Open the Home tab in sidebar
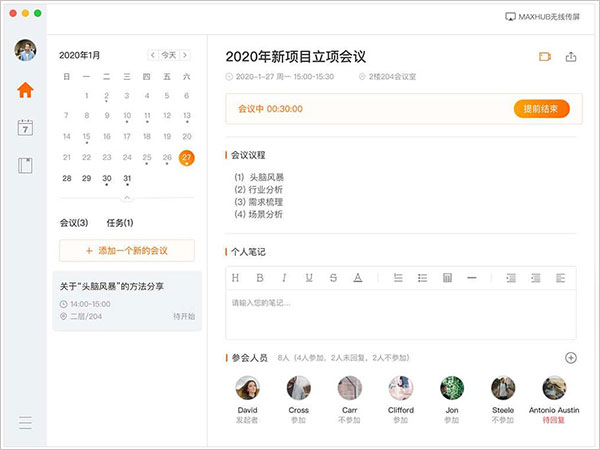600x450 pixels. click(x=25, y=90)
